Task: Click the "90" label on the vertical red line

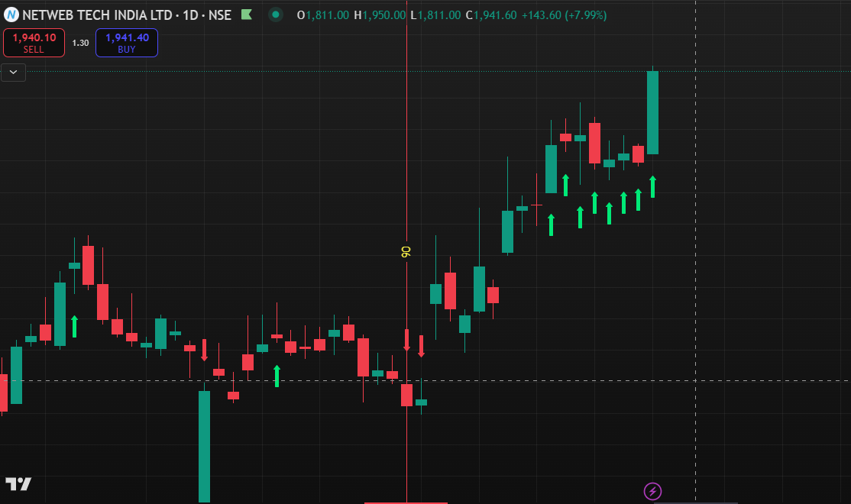Action: (x=406, y=250)
